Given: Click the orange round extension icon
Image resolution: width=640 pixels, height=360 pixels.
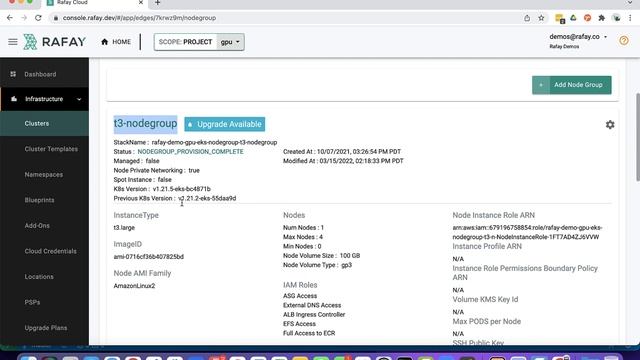Looking at the screenshot, I should click(587, 18).
